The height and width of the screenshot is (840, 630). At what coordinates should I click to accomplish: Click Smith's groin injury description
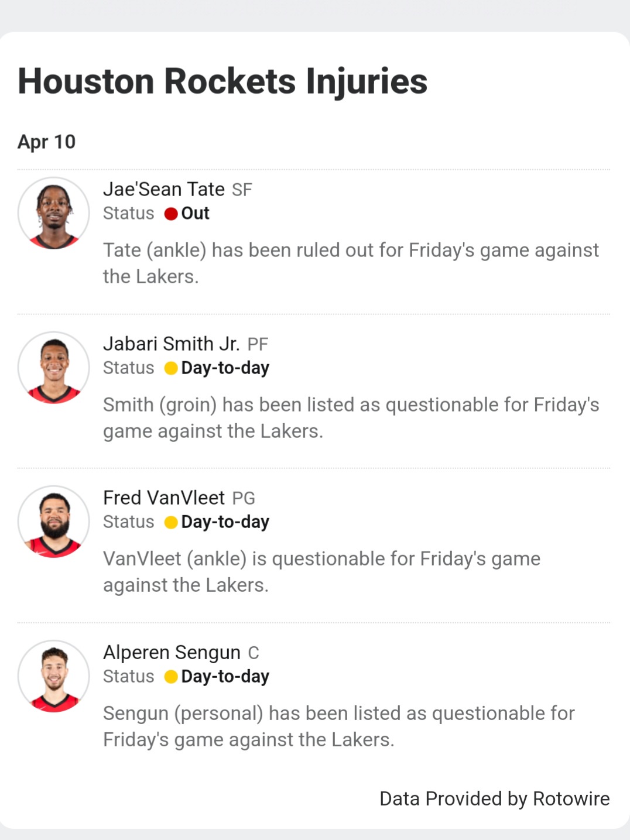pyautogui.click(x=350, y=417)
